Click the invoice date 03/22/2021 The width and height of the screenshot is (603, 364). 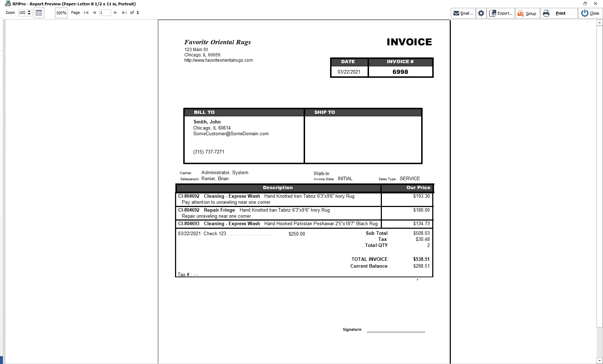[x=349, y=72]
